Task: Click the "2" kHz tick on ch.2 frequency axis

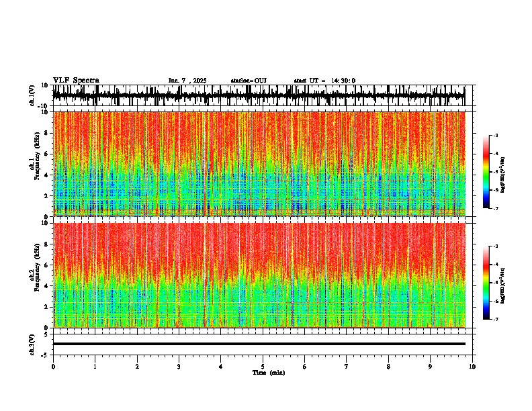Action: (x=47, y=307)
